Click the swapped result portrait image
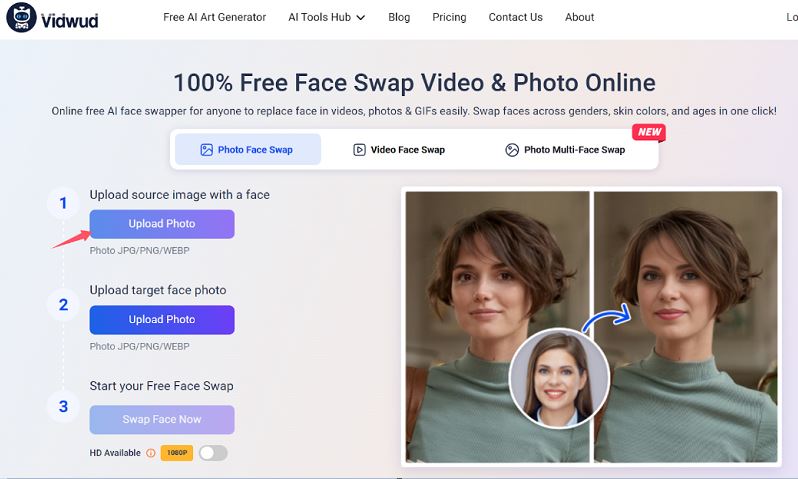The width and height of the screenshot is (798, 479). click(x=686, y=326)
